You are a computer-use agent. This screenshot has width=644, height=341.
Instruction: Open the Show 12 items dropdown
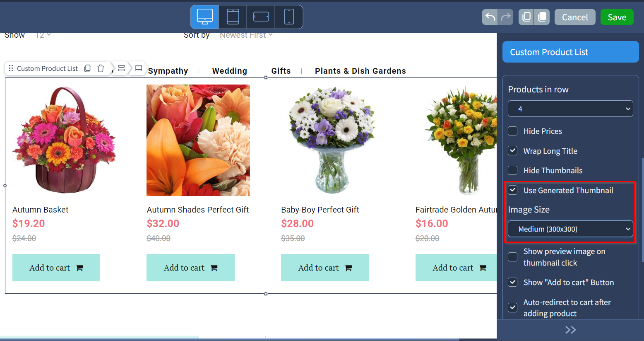click(43, 35)
